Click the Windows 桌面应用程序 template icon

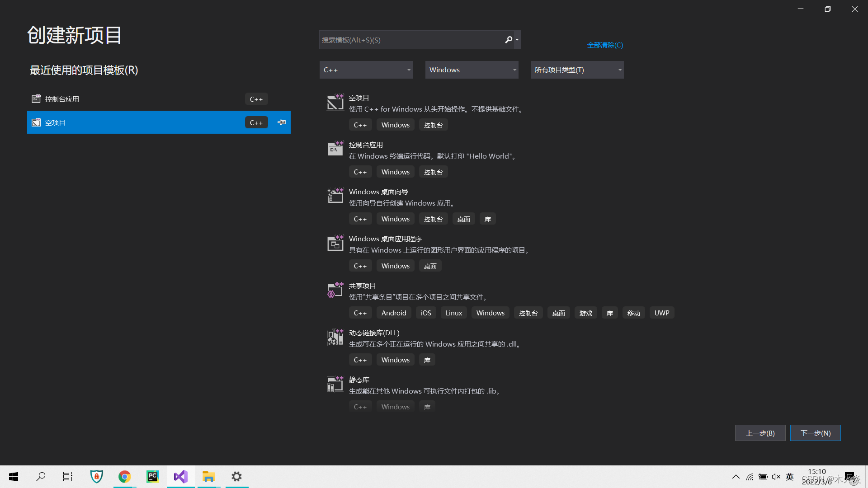[x=335, y=243]
